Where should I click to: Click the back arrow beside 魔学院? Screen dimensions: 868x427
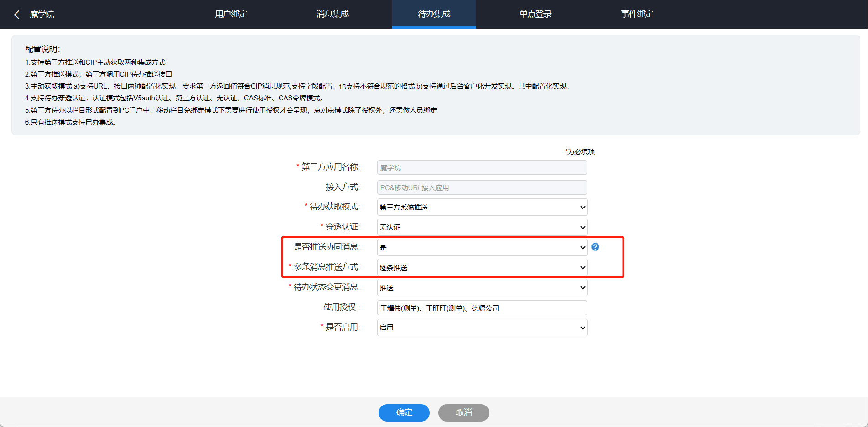17,15
